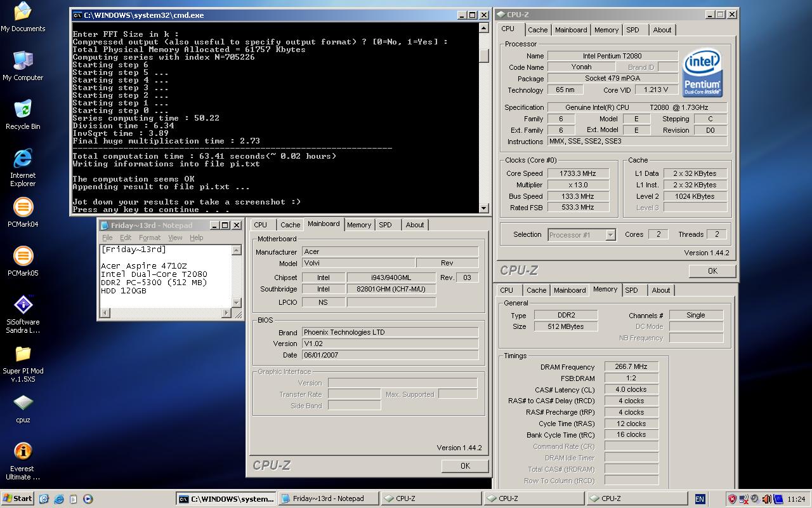The height and width of the screenshot is (508, 812).
Task: Click the taskbar clock showing 11:24
Action: pyautogui.click(x=796, y=499)
